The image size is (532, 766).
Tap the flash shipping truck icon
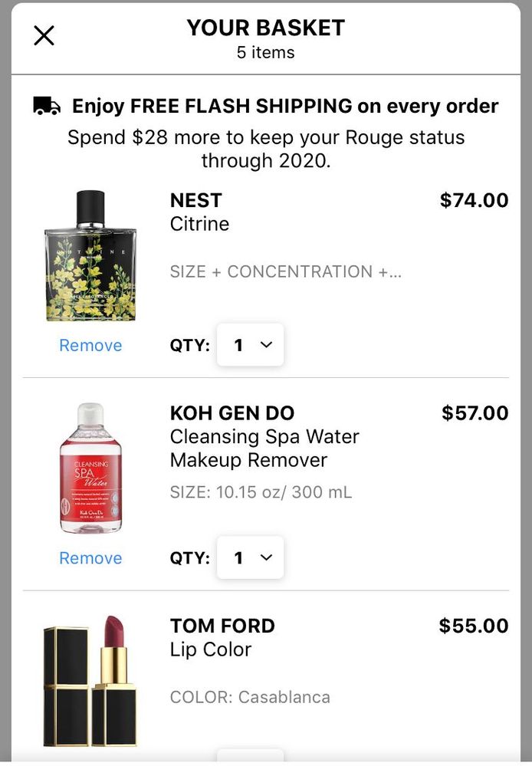(47, 106)
